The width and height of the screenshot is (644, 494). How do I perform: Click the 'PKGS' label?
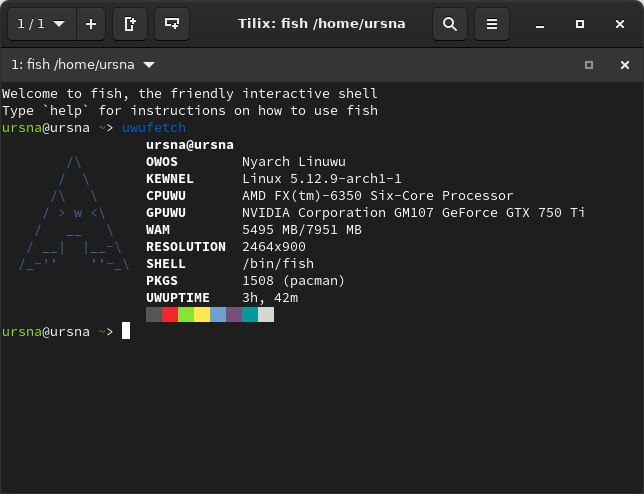click(162, 280)
